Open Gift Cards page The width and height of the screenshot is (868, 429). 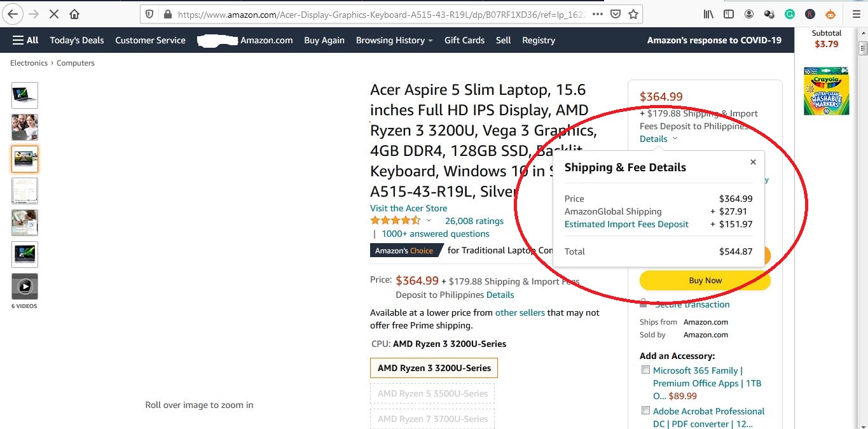pyautogui.click(x=464, y=40)
